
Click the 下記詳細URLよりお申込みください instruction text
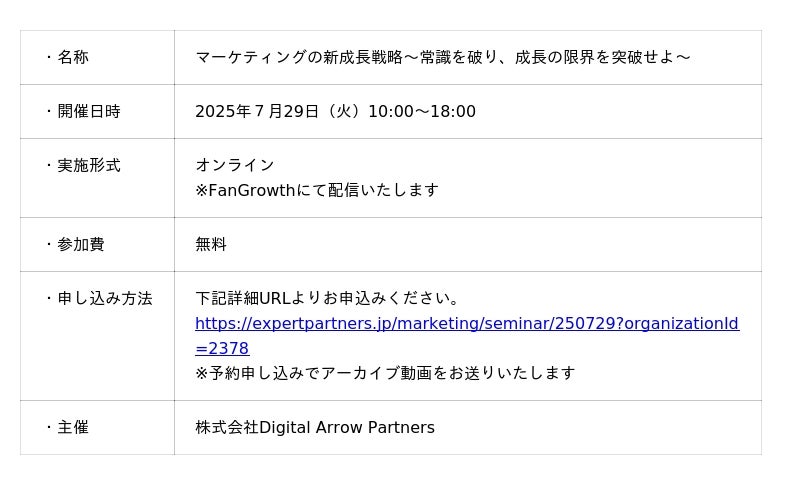click(328, 298)
